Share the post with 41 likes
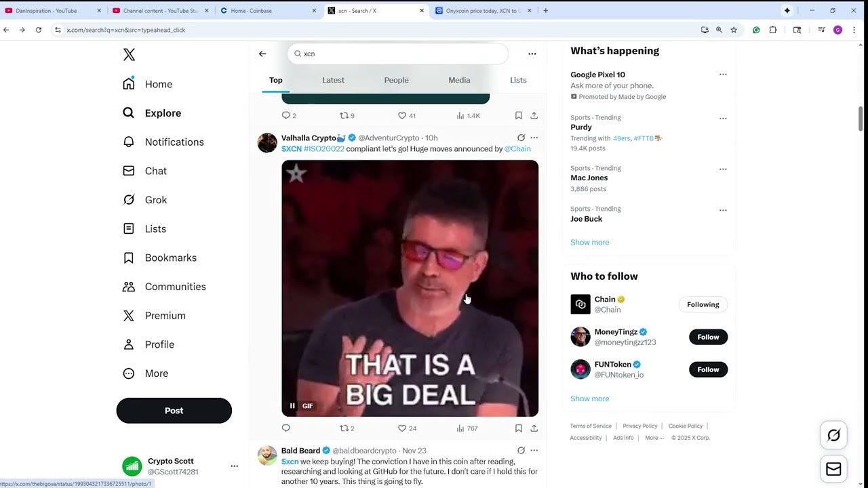This screenshot has width=868, height=488. [x=534, y=116]
